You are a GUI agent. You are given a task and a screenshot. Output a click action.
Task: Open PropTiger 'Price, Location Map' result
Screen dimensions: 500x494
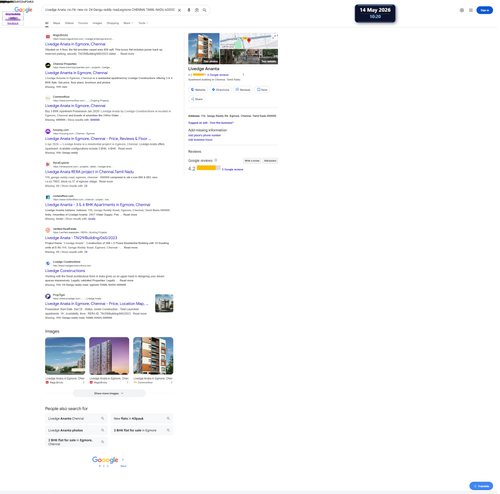coord(97,304)
